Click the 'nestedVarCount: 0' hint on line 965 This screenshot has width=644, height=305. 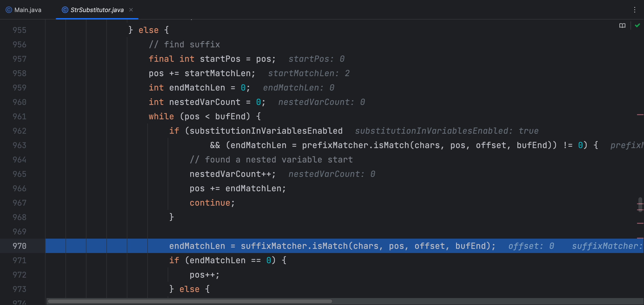coord(332,174)
